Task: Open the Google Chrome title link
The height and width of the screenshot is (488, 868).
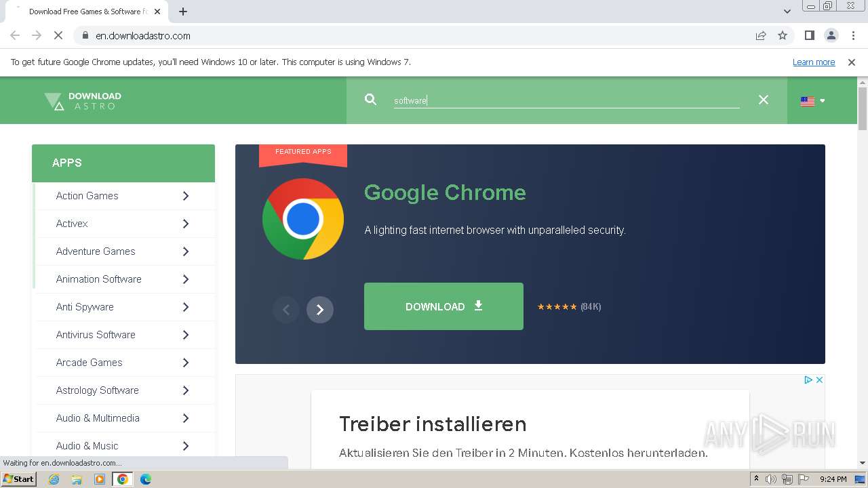Action: pos(445,192)
